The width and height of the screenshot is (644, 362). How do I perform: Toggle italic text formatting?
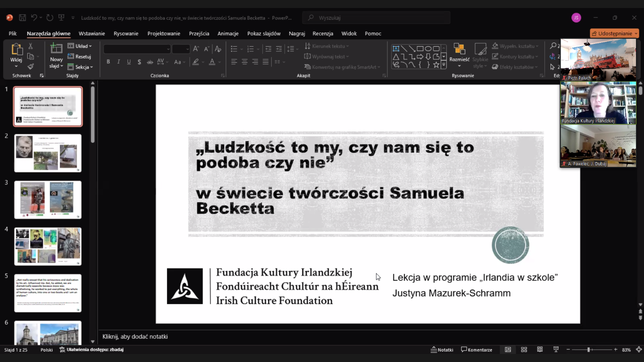[118, 62]
